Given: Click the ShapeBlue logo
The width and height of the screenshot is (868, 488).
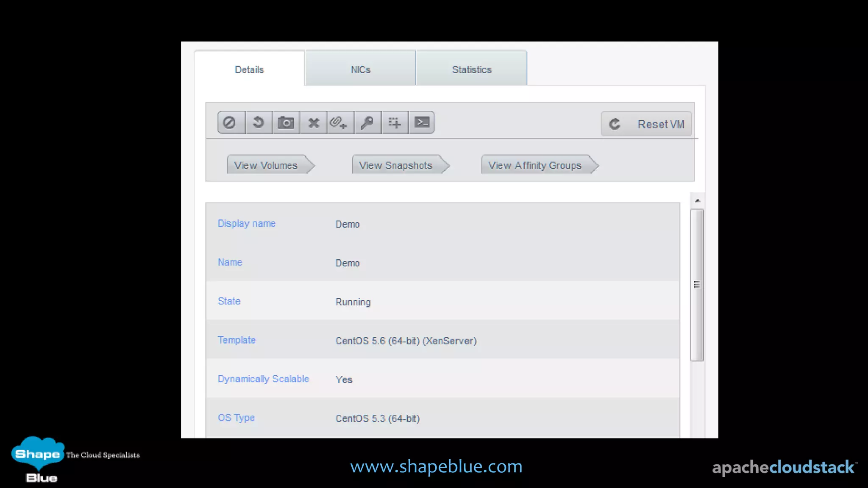Looking at the screenshot, I should (39, 459).
